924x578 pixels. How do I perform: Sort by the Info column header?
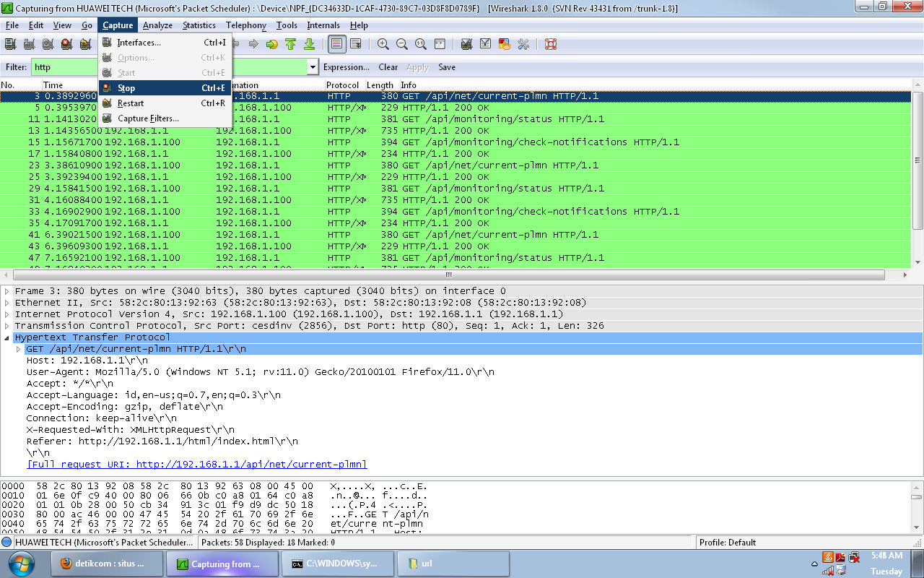tap(409, 85)
